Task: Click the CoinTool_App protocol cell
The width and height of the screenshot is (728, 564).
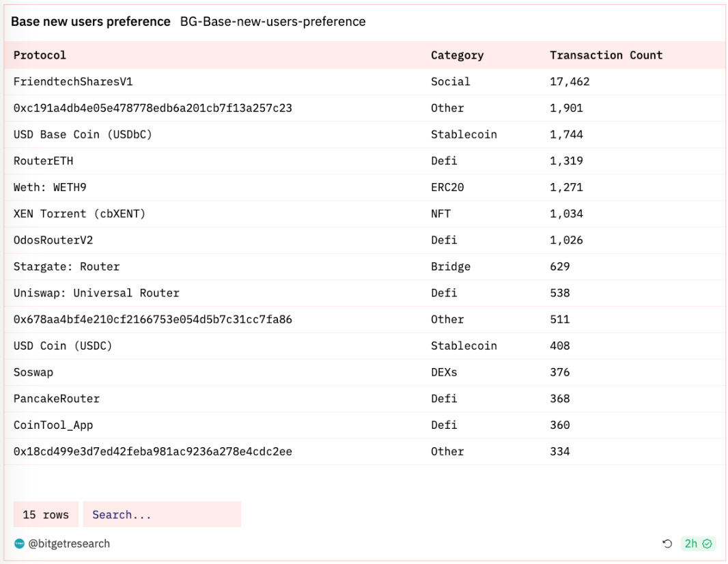Action: tap(53, 425)
